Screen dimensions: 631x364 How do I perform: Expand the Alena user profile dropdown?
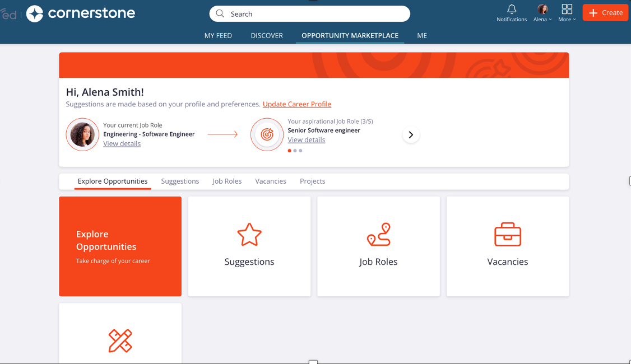point(542,13)
